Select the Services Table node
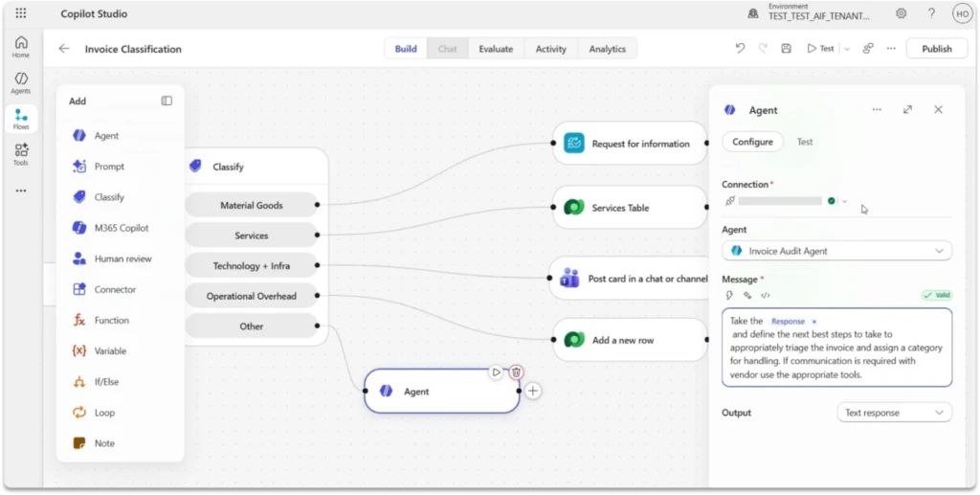This screenshot has width=980, height=495. pyautogui.click(x=630, y=208)
